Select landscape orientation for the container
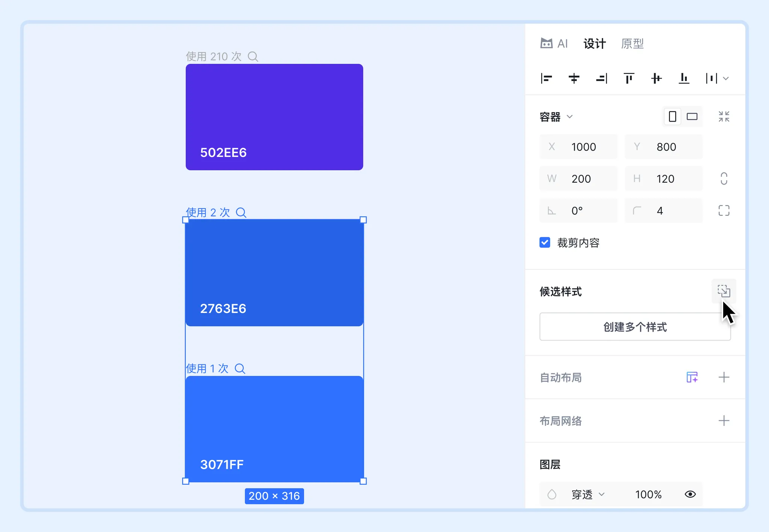This screenshot has width=769, height=532. click(x=692, y=117)
